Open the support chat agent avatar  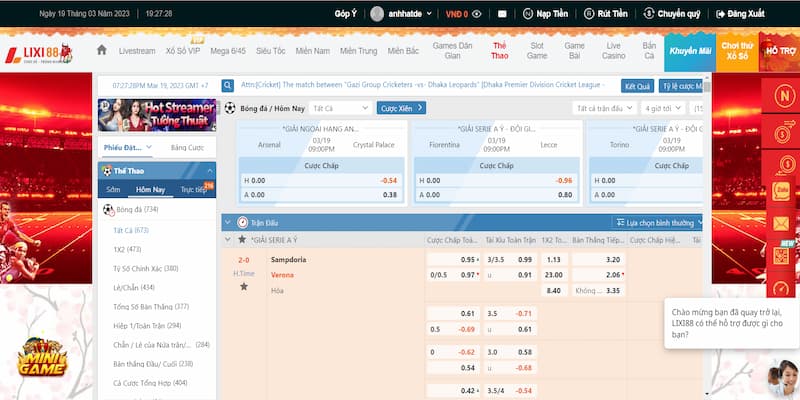pos(784,379)
